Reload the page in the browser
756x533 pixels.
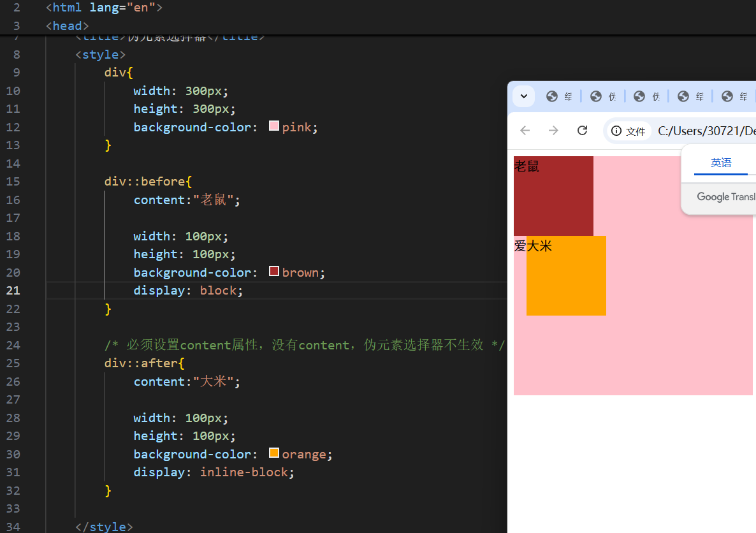click(x=583, y=130)
